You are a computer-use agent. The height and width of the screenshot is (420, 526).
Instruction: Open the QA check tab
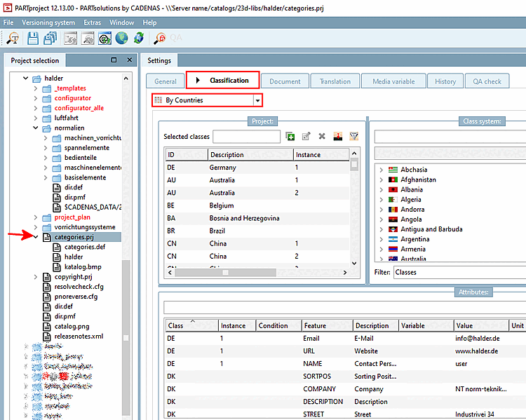coord(487,81)
